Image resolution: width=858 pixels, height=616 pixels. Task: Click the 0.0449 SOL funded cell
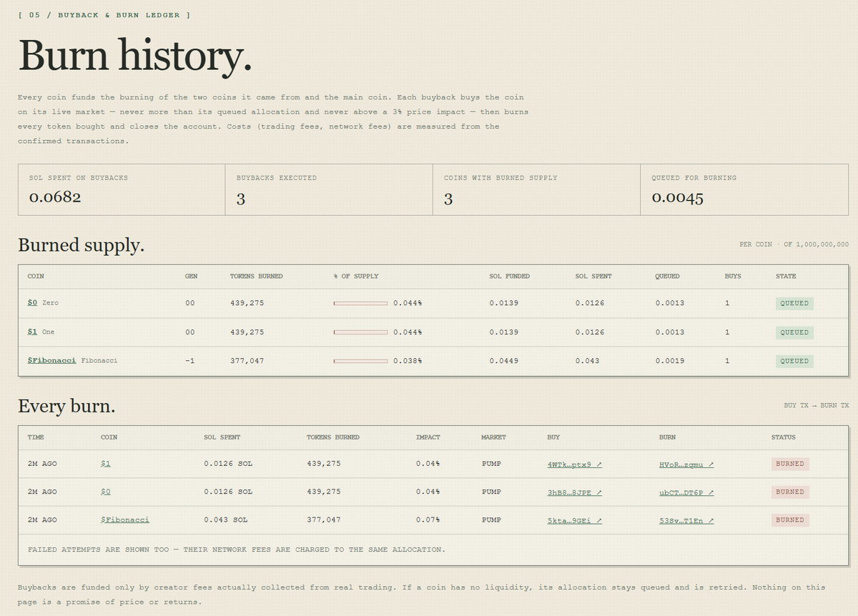point(504,361)
